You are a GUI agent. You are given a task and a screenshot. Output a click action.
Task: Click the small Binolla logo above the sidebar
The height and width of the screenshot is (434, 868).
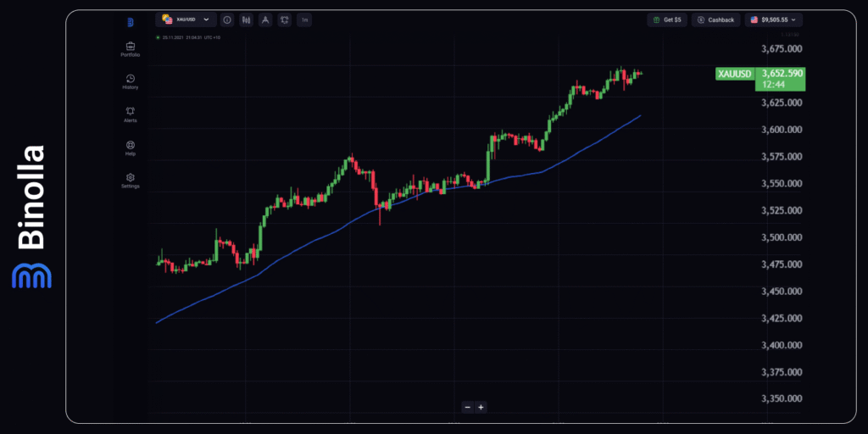[131, 22]
